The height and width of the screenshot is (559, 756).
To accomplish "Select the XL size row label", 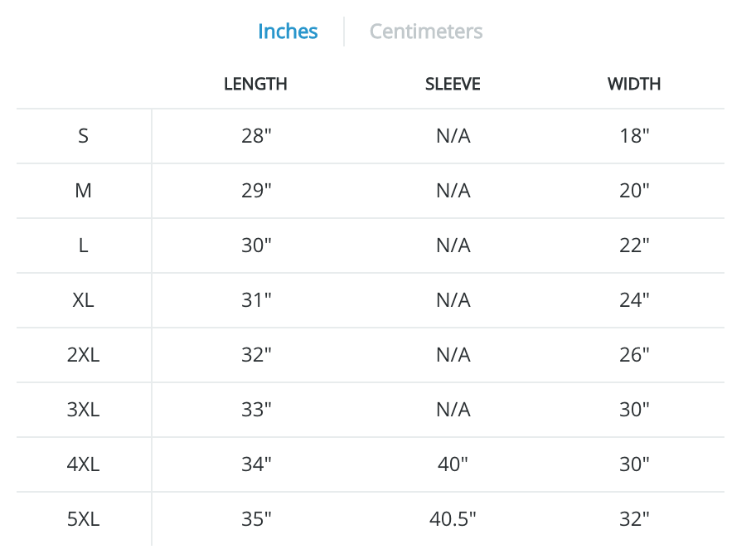I will (84, 300).
